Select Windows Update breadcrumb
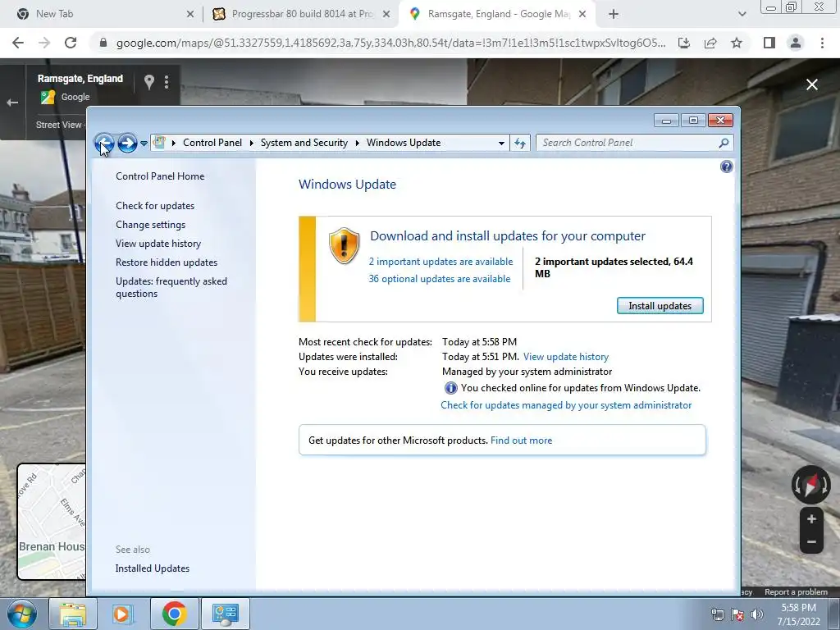 click(404, 143)
